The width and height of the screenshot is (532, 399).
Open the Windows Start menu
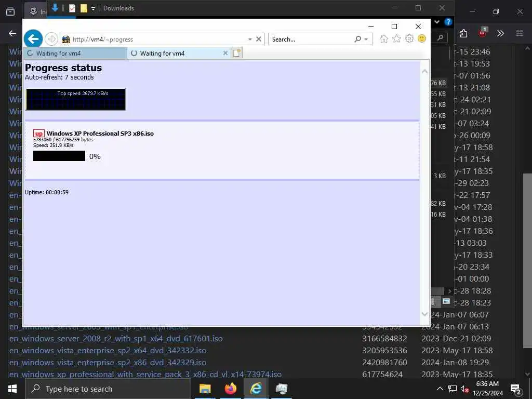pyautogui.click(x=12, y=389)
